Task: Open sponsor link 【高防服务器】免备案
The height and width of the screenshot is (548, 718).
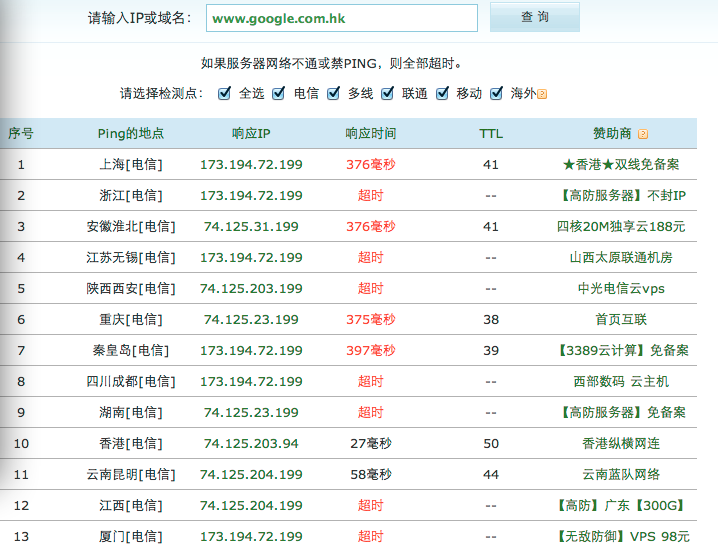Action: click(x=621, y=412)
